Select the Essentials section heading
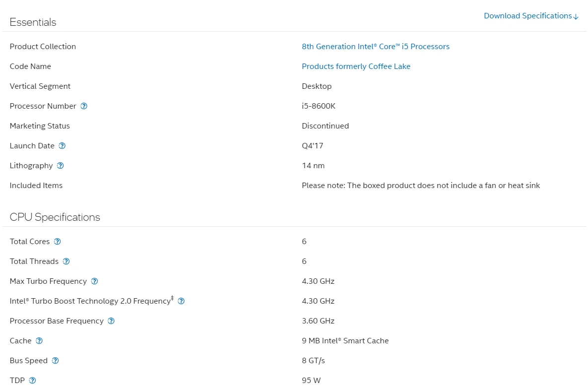588x386 pixels. 33,22
